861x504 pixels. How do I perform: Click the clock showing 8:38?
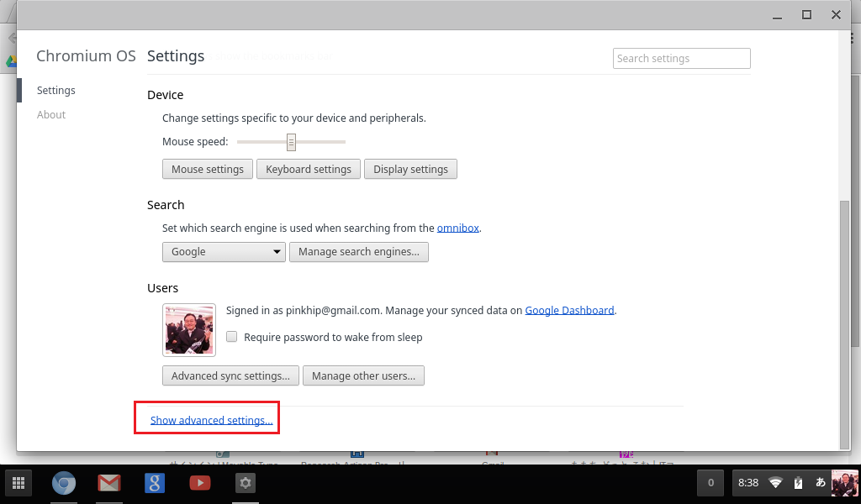(x=747, y=483)
